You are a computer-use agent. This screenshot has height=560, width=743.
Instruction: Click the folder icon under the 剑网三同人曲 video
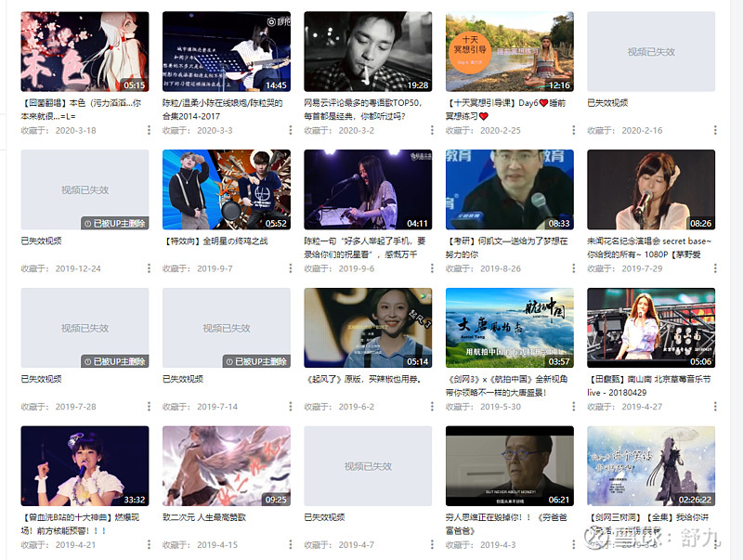click(594, 548)
